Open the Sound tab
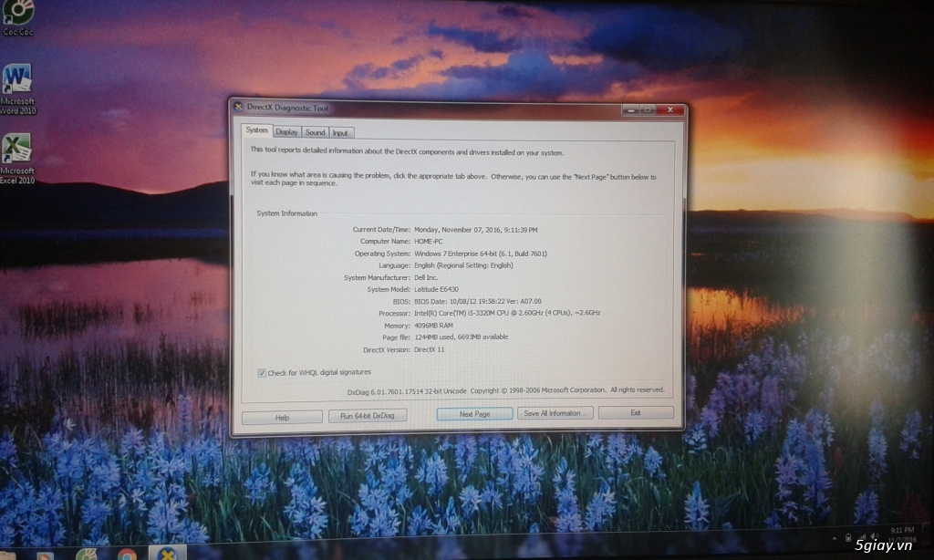Image resolution: width=934 pixels, height=560 pixels. point(315,132)
